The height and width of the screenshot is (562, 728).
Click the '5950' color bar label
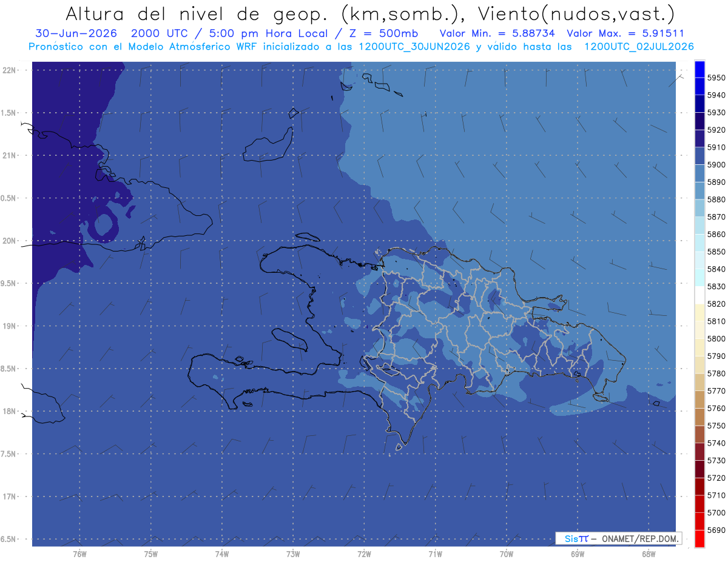pyautogui.click(x=716, y=78)
